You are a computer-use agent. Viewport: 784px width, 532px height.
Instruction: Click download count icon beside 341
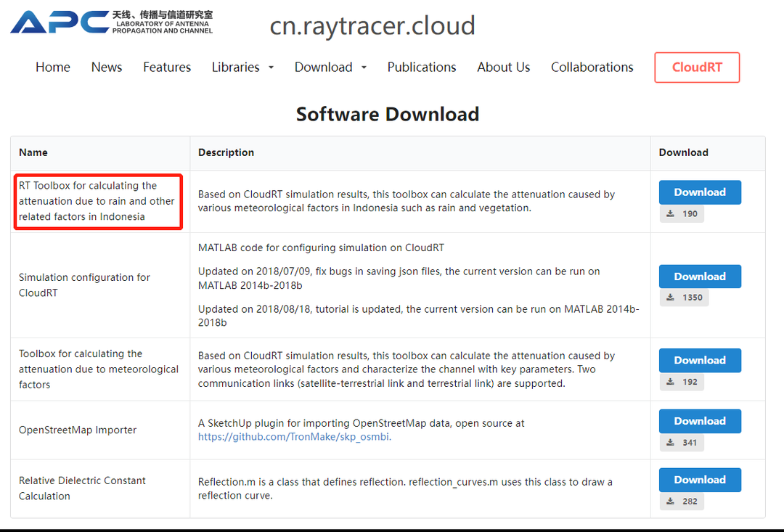[671, 443]
